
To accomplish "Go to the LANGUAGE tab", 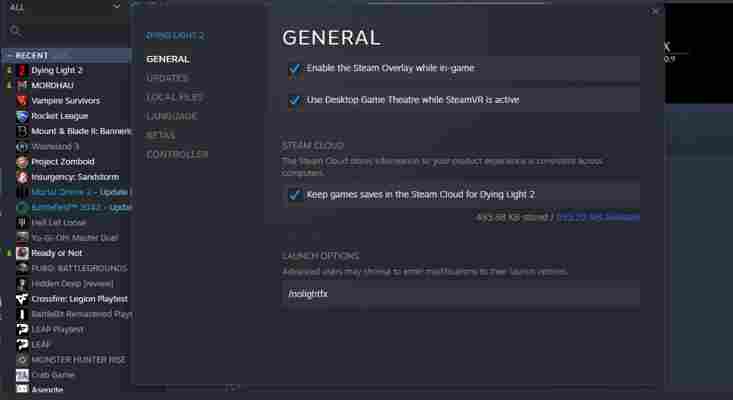I will (x=172, y=116).
